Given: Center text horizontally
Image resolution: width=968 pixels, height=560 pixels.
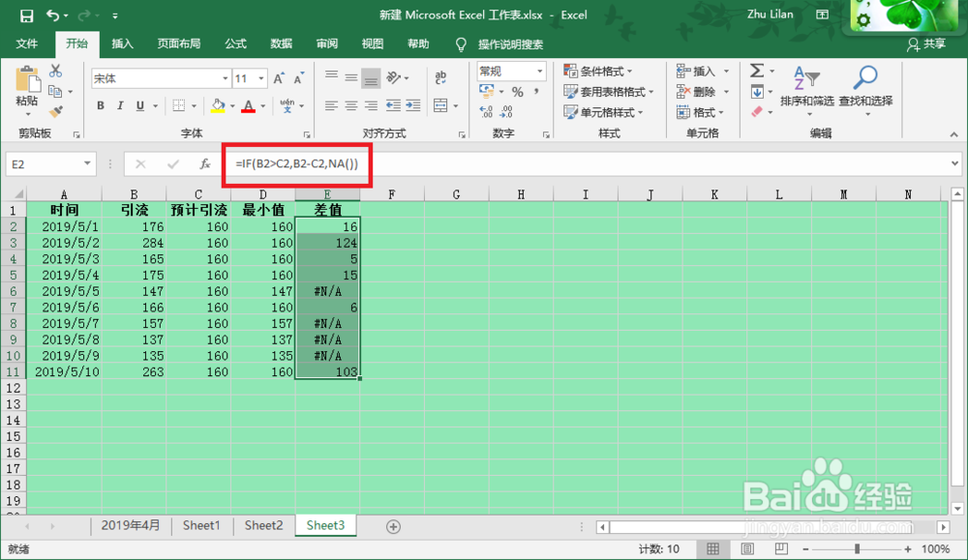Looking at the screenshot, I should pos(351,105).
